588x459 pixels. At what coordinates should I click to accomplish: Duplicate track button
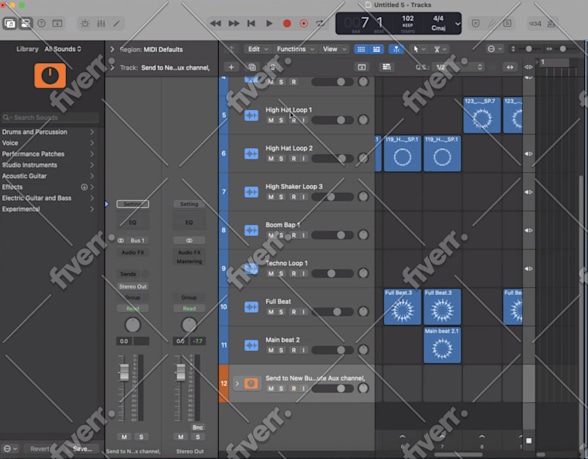[x=252, y=67]
